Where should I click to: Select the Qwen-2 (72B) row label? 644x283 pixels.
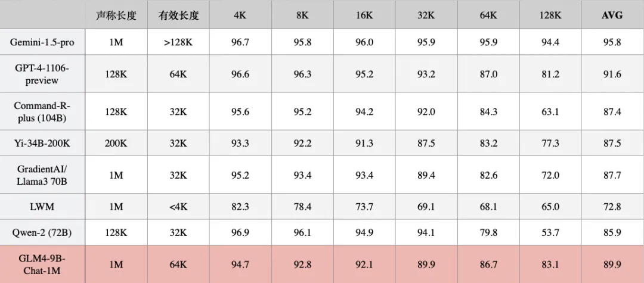coord(43,232)
